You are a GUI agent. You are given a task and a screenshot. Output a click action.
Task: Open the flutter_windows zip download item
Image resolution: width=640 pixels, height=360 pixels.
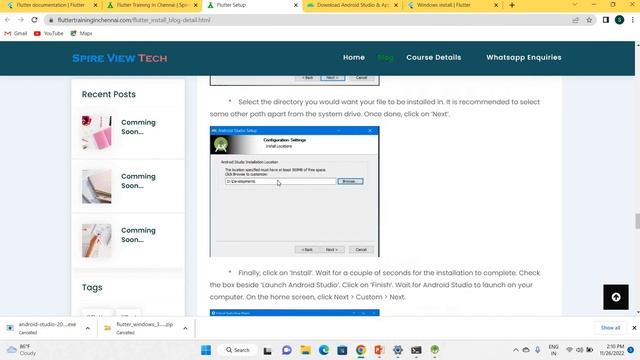140,328
